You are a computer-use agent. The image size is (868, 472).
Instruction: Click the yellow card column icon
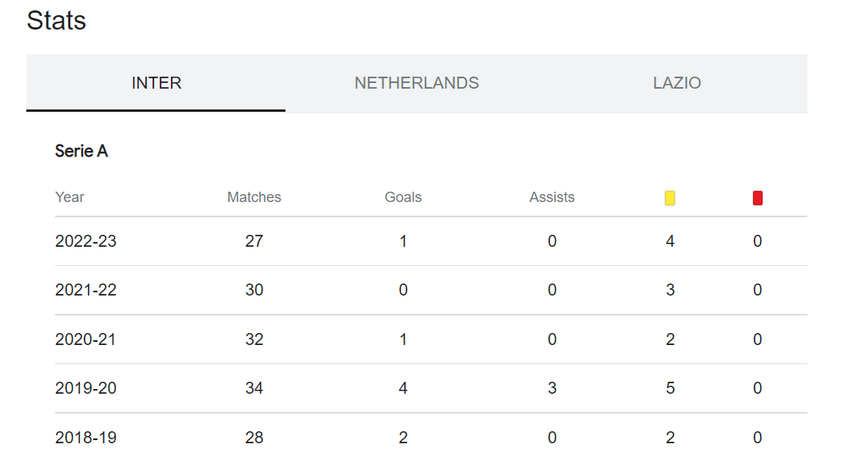(670, 197)
